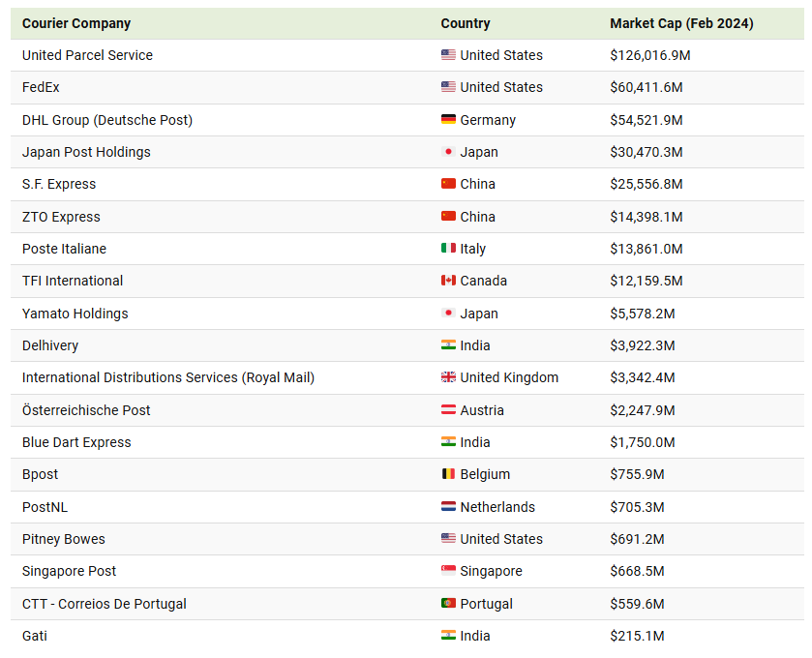Click International Distributions Services (Royal Mail)
812x658 pixels.
tap(168, 377)
